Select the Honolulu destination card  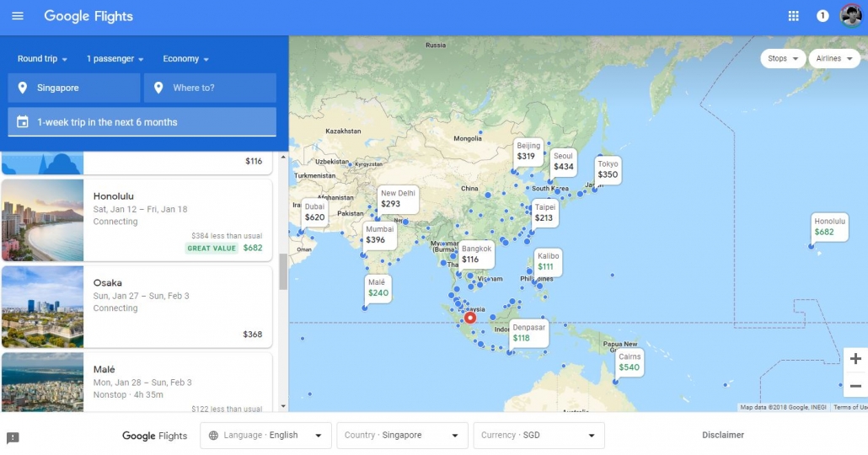[137, 220]
